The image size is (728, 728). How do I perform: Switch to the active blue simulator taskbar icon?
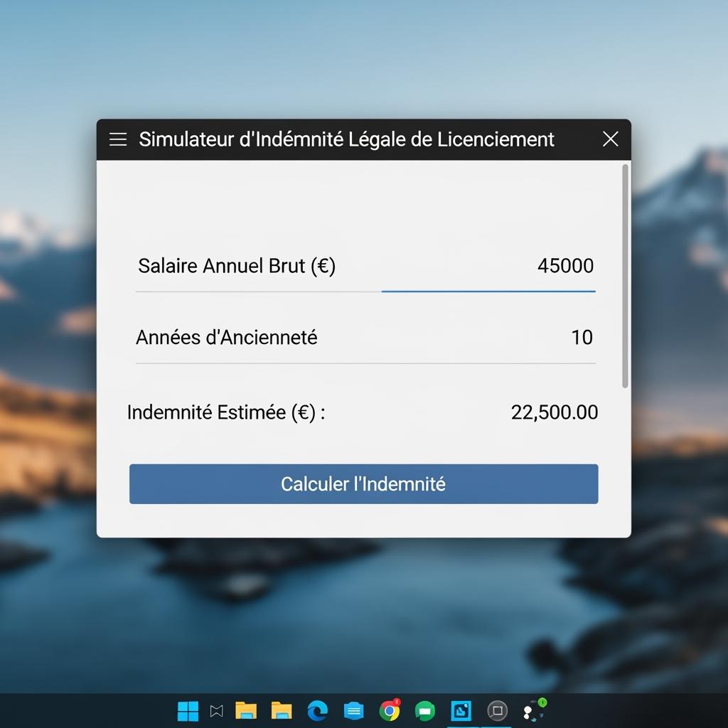461,711
